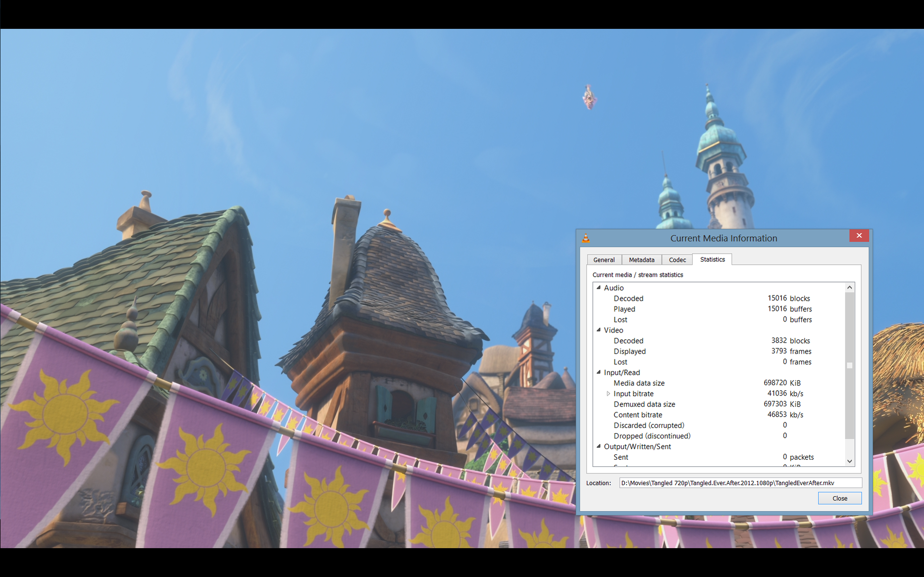Viewport: 924px width, 577px height.
Task: Click the scrollbar down arrow in statistics list
Action: click(849, 461)
